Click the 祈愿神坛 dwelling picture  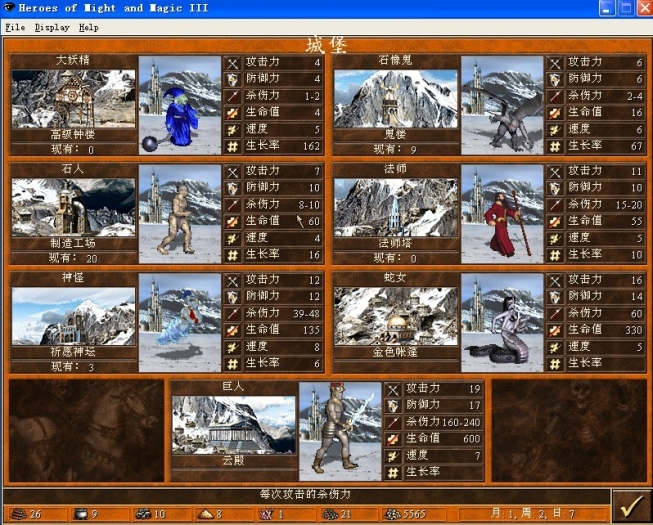(x=73, y=316)
